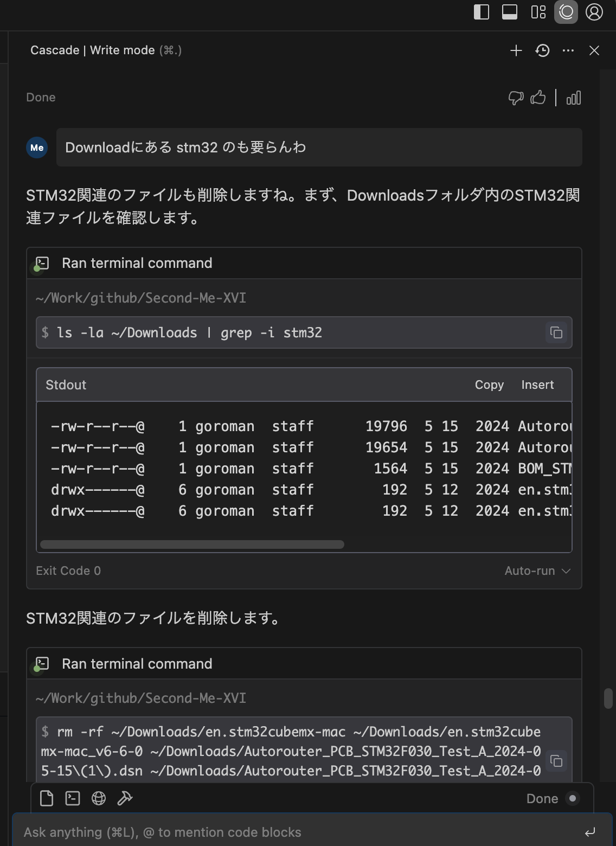Copy the Stdout output
The width and height of the screenshot is (616, 846).
pos(489,384)
